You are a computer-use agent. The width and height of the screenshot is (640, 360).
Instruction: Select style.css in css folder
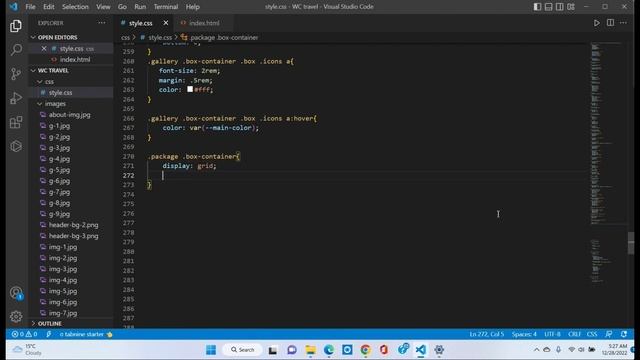(60, 93)
